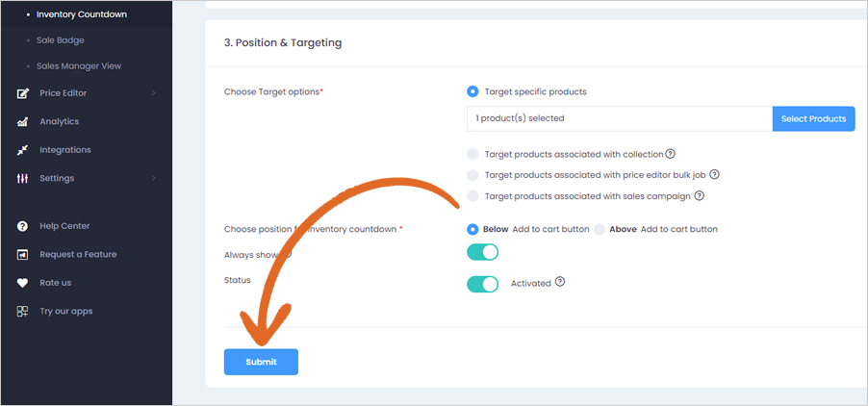
Task: Click the Rate us heart icon
Action: pos(23,283)
